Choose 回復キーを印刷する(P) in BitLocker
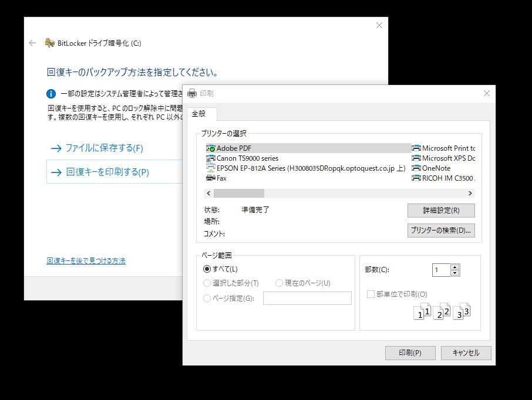Screen dimensions: 532x400 [115, 172]
